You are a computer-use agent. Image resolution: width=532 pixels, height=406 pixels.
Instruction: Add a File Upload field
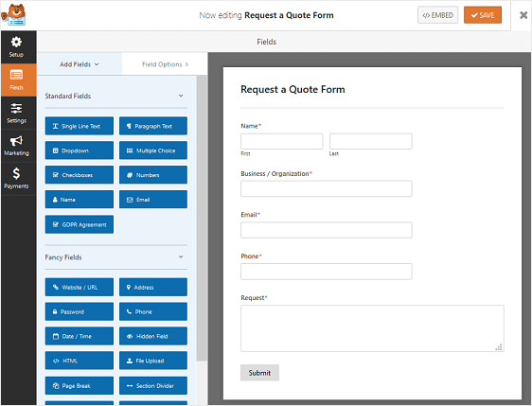click(x=153, y=361)
